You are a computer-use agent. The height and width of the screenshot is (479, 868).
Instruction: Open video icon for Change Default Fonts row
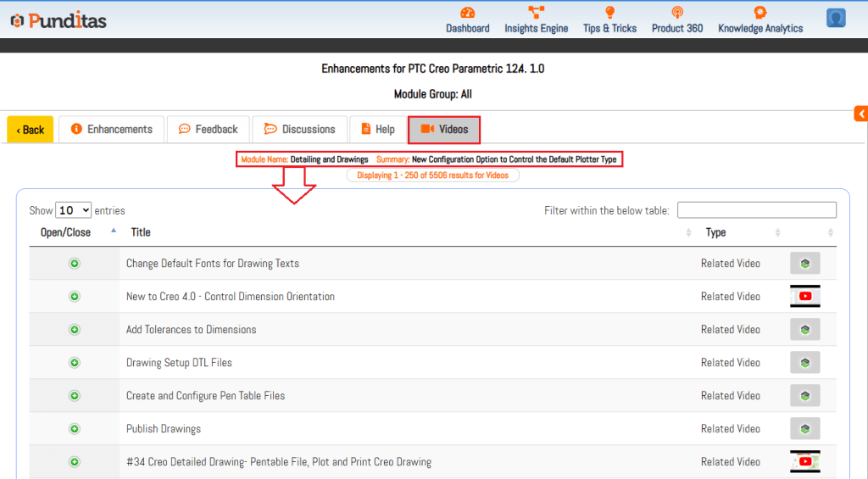click(x=804, y=264)
